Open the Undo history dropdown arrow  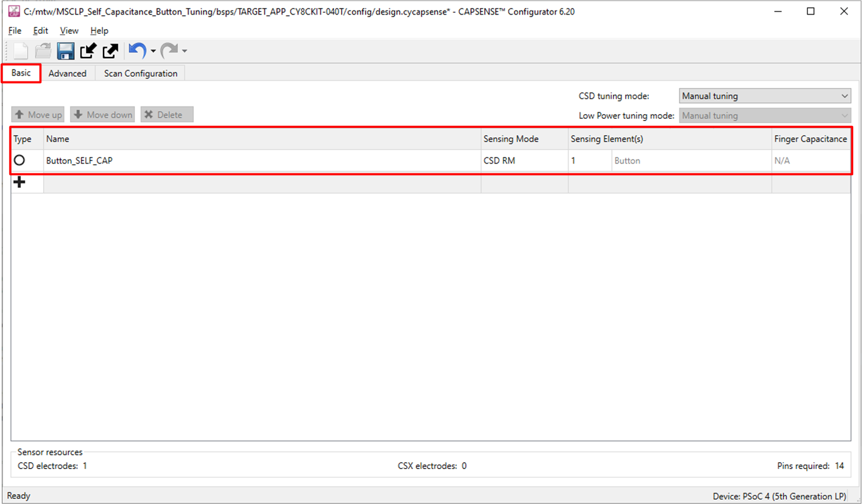[x=153, y=51]
